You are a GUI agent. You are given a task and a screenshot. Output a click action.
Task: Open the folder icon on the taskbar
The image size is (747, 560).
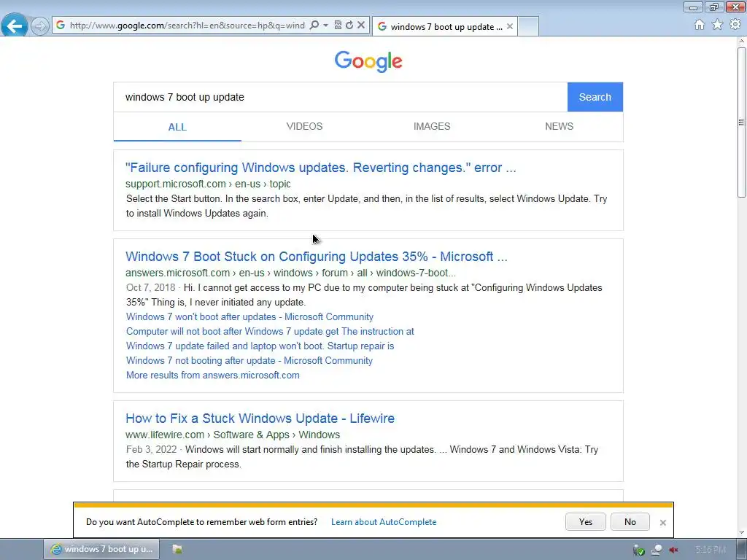177,549
